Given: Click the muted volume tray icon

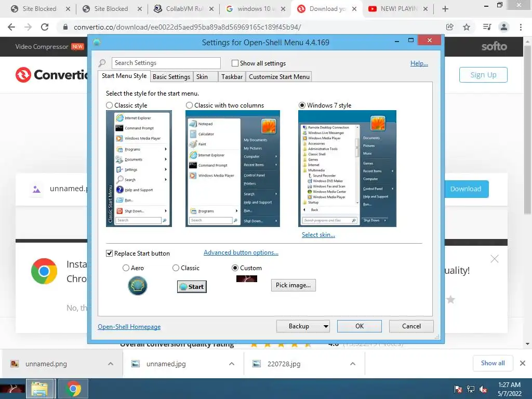Looking at the screenshot, I should 483,389.
